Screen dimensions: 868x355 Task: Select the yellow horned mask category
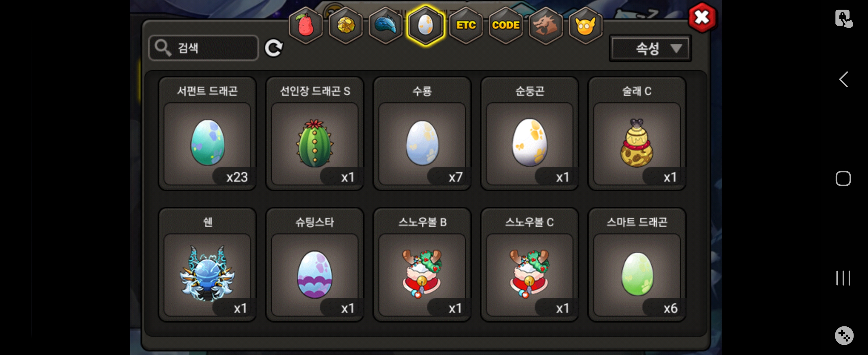585,26
